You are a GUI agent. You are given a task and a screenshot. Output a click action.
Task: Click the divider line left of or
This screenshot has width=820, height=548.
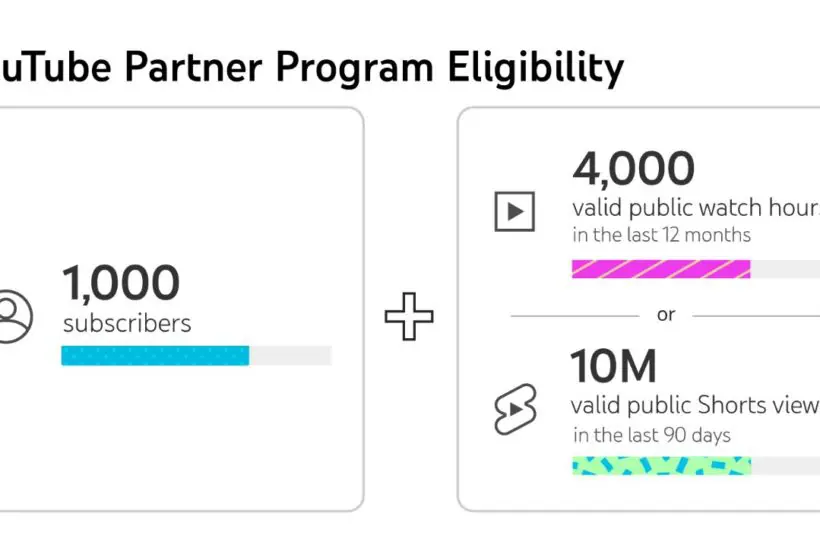tap(575, 316)
